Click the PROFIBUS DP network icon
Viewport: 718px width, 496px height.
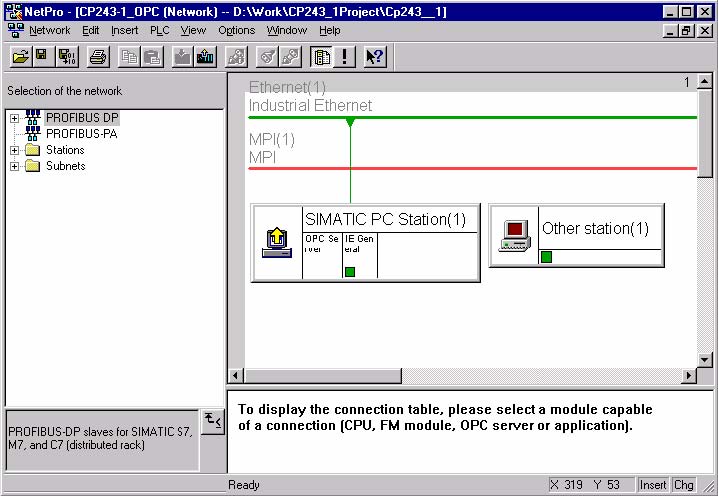coord(33,117)
